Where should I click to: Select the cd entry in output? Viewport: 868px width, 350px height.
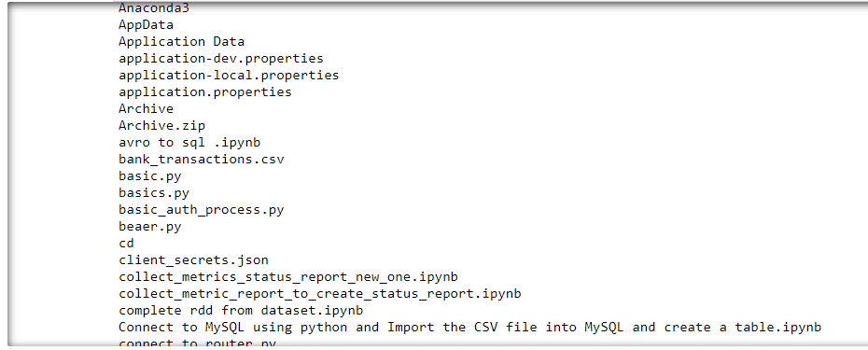click(x=126, y=243)
